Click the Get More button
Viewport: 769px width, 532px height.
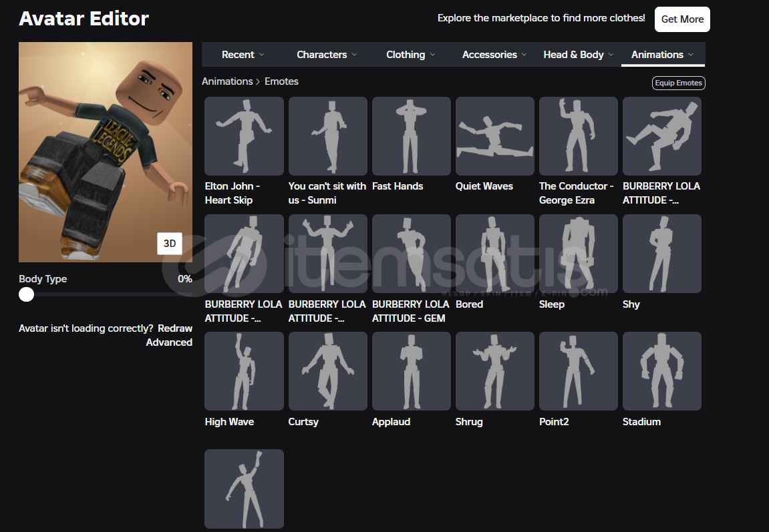click(x=682, y=19)
